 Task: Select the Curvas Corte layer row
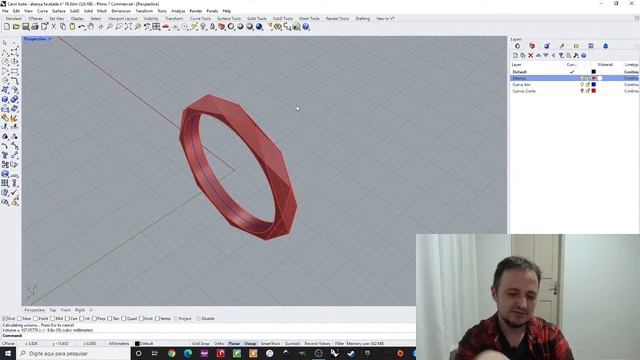(575, 91)
